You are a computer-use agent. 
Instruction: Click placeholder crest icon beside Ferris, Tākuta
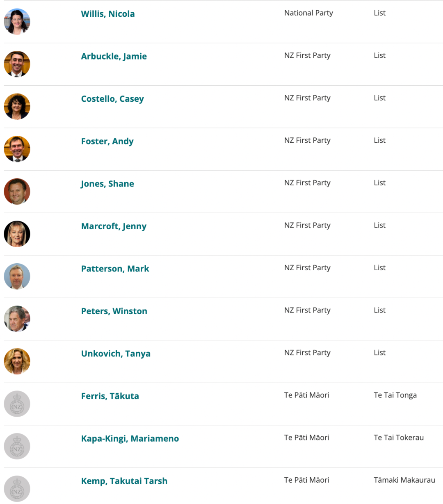point(17,404)
